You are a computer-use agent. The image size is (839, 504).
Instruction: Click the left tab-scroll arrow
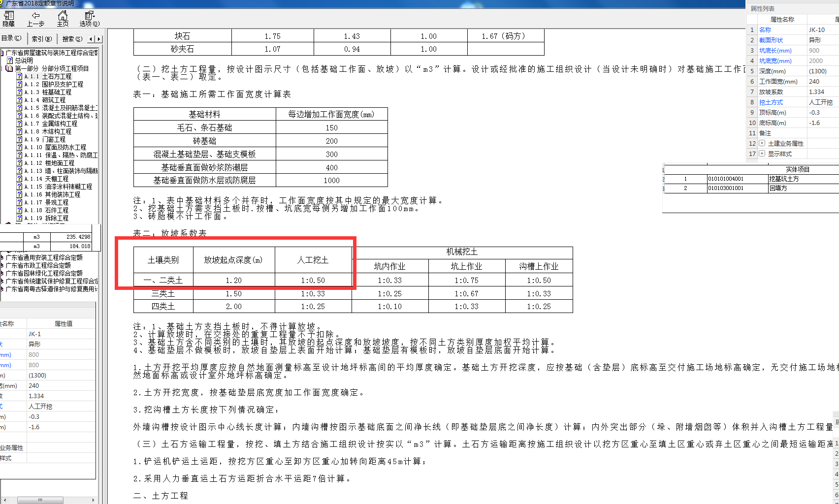[91, 39]
